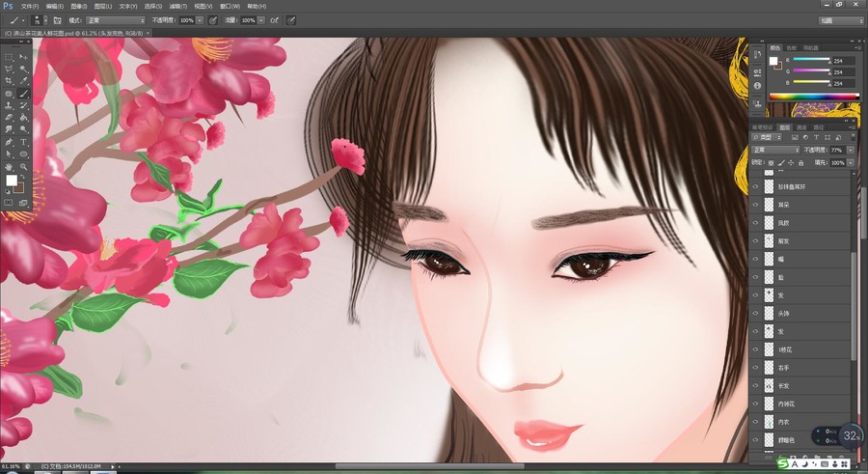The width and height of the screenshot is (868, 474).
Task: Open the 图像(I) menu
Action: [x=79, y=6]
